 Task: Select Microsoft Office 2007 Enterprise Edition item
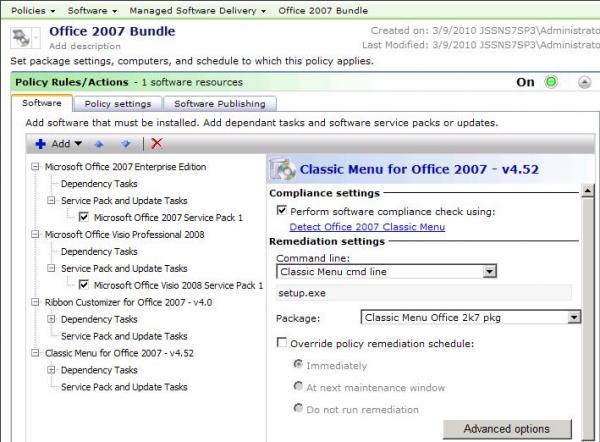(x=126, y=166)
